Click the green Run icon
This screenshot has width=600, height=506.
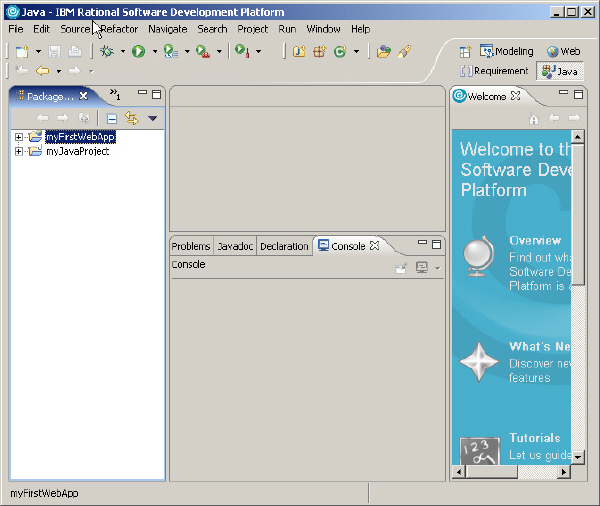click(x=139, y=51)
